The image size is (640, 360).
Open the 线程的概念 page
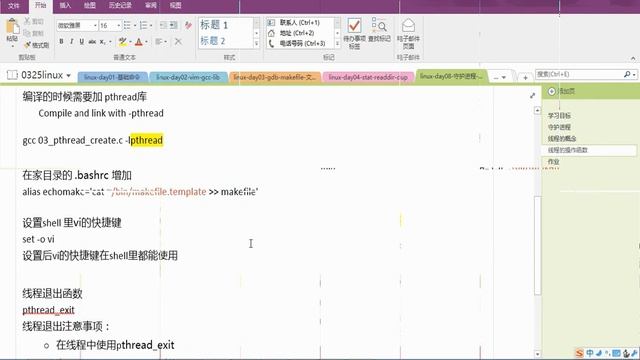(x=562, y=138)
